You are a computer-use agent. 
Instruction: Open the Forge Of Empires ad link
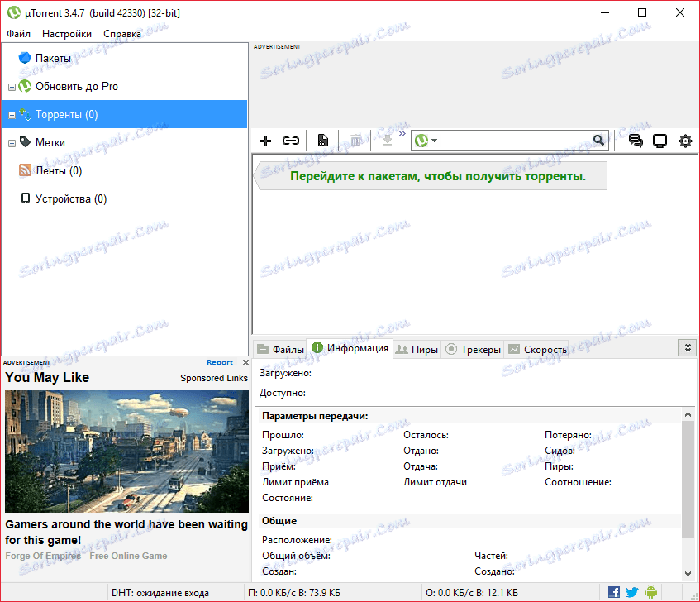[x=86, y=556]
